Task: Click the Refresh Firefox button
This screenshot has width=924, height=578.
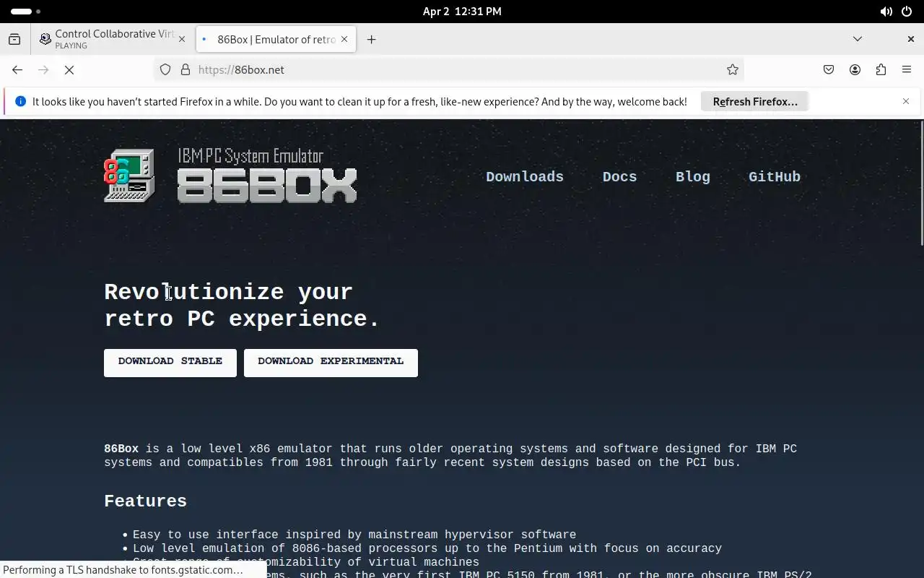Action: pos(754,102)
